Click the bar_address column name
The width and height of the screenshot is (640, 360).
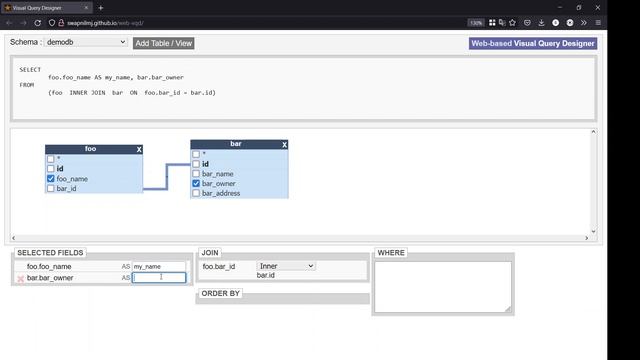(221, 193)
